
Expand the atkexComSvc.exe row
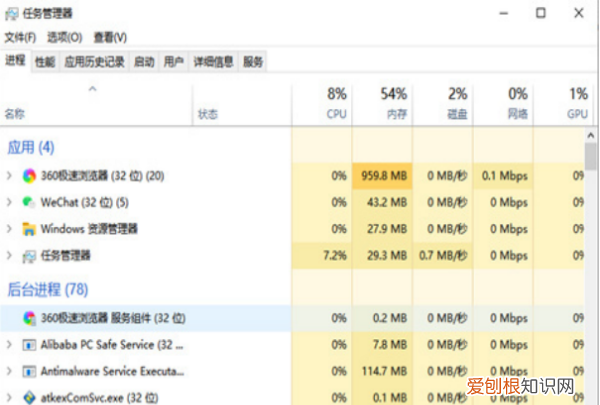click(9, 397)
